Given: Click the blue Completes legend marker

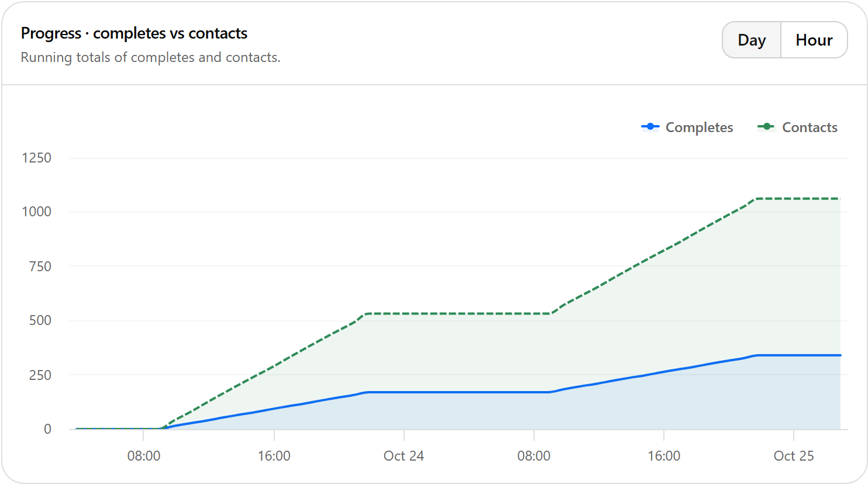Looking at the screenshot, I should tap(650, 127).
